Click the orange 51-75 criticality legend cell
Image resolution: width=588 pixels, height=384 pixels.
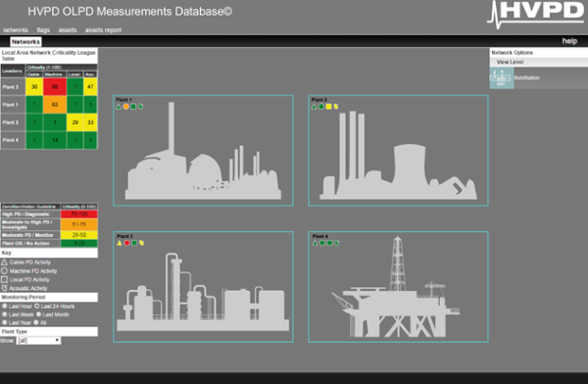[79, 224]
